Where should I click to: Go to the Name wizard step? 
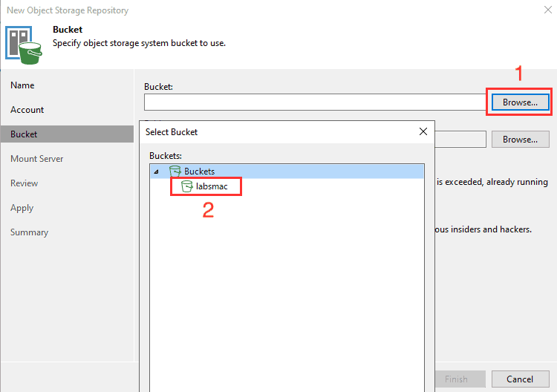(22, 85)
